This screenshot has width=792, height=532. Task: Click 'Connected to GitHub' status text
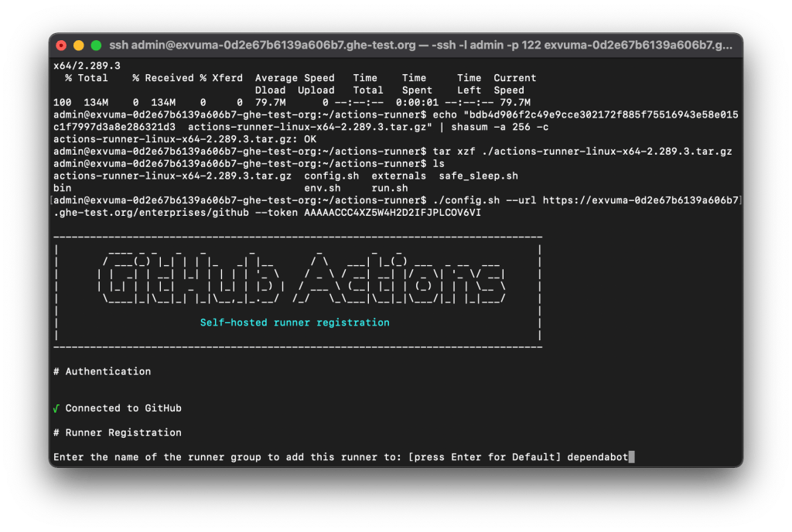[123, 408]
